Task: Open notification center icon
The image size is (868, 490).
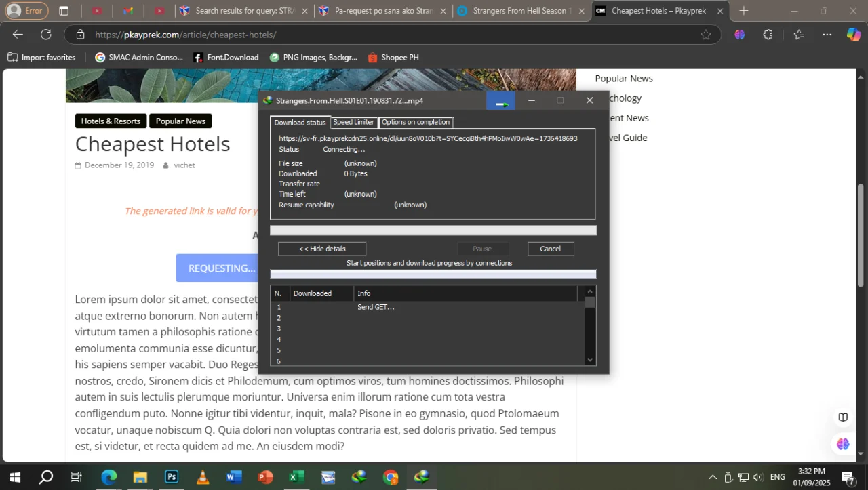Action: pos(848,477)
